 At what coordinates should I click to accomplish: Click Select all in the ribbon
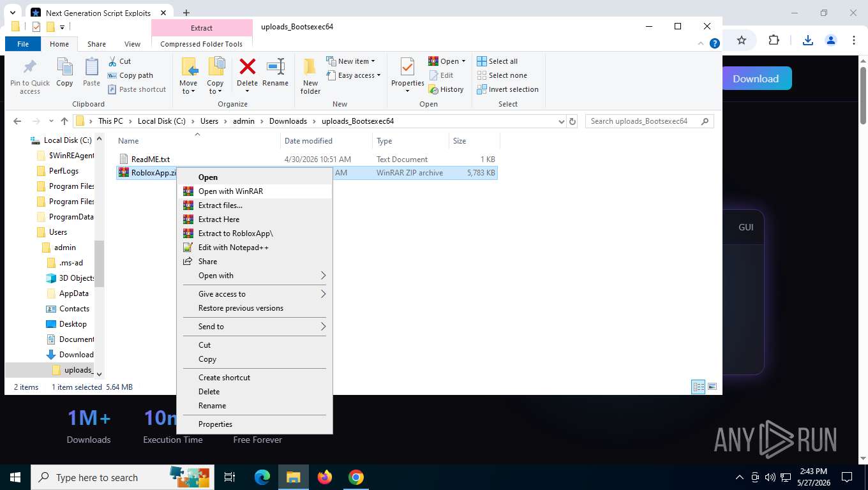497,61
